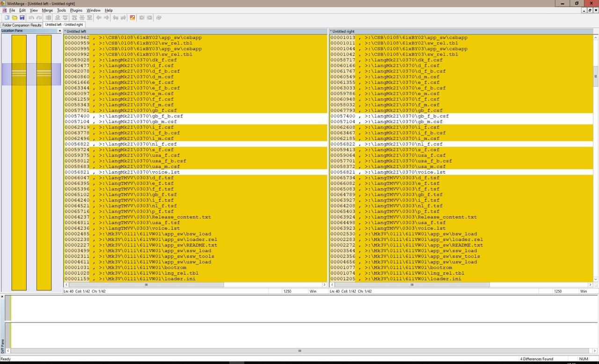Jump to the first difference
Viewport: 599px width, 364px height.
click(x=73, y=18)
